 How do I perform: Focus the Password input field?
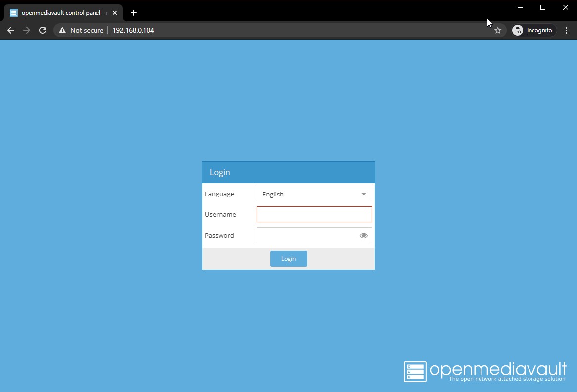[307, 236]
